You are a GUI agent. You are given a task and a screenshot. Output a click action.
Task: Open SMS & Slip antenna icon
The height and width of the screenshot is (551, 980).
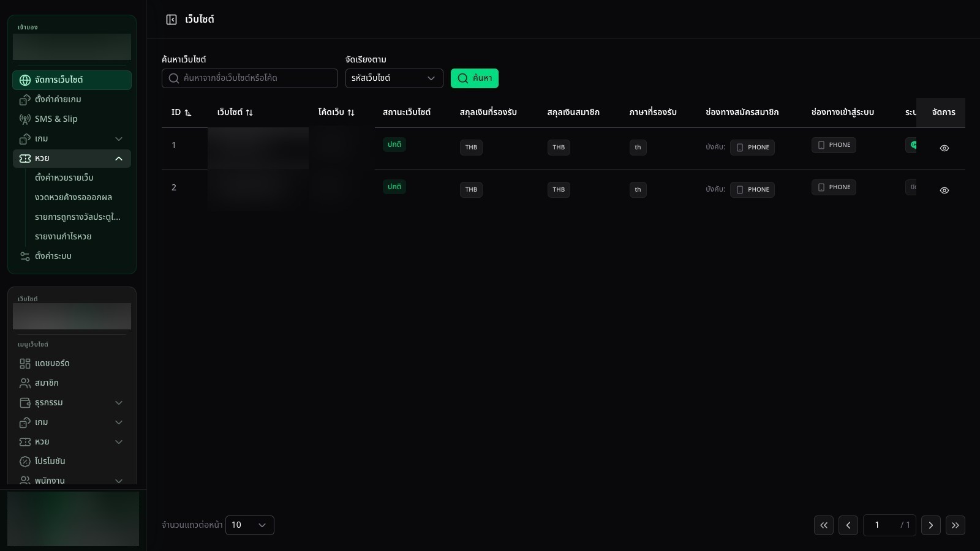pos(25,119)
